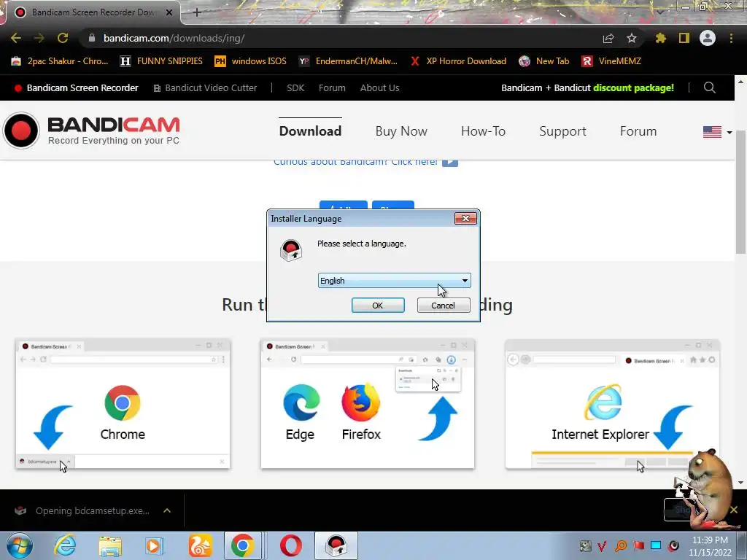Click the discount package promo link
This screenshot has height=560, width=747.
(x=587, y=87)
